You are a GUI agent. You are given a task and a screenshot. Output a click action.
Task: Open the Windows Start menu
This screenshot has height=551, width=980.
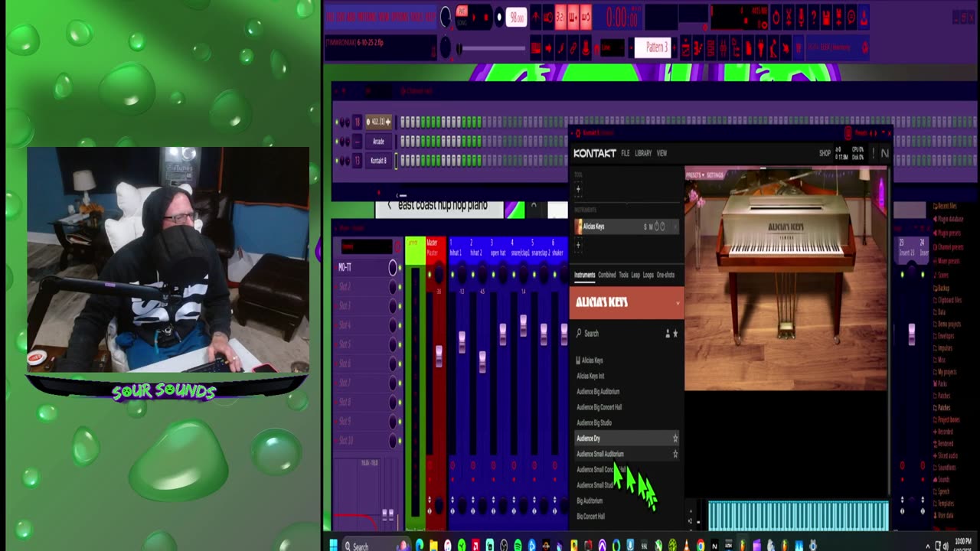pyautogui.click(x=334, y=546)
